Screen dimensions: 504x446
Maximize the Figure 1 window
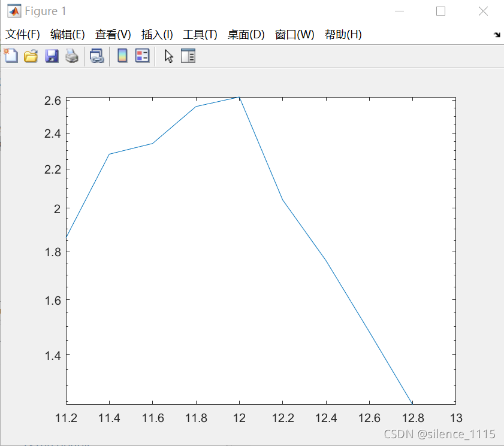440,11
